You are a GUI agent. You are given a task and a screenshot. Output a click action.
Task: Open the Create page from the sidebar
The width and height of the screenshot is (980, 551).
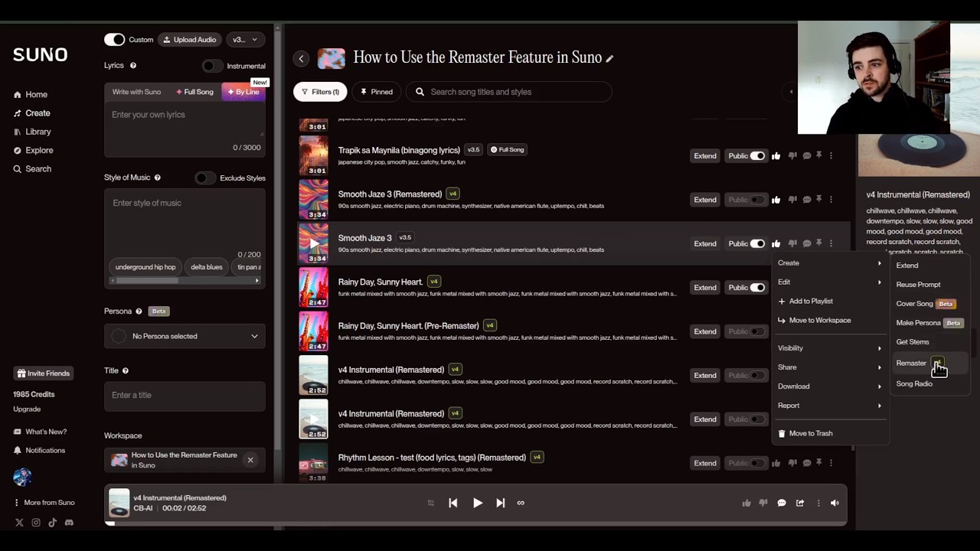[x=31, y=113]
